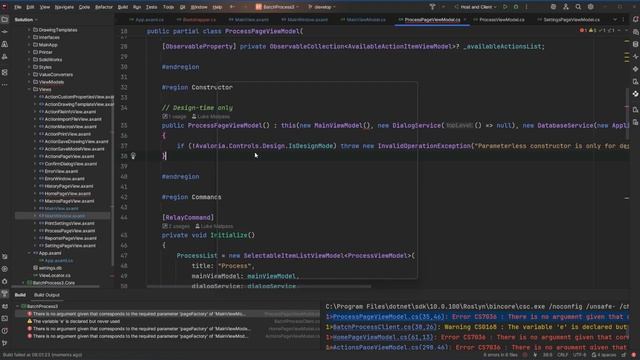Open the Build tool window hammer icon

tap(4, 294)
